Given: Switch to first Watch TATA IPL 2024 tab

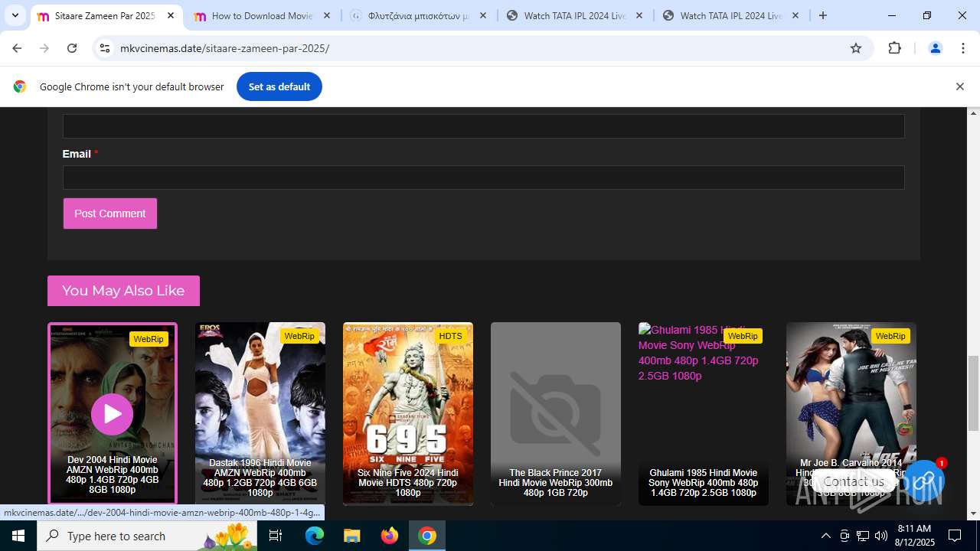Looking at the screenshot, I should (x=574, y=15).
